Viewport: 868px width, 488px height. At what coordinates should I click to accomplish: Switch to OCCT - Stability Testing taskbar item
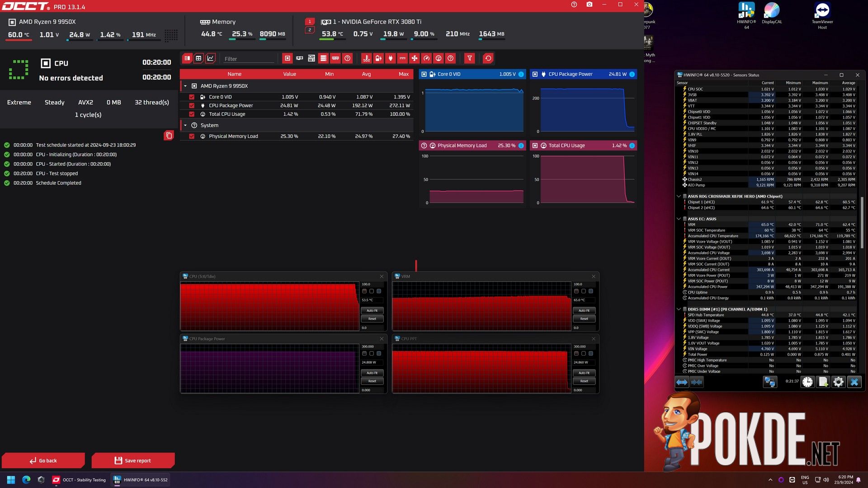(80, 480)
